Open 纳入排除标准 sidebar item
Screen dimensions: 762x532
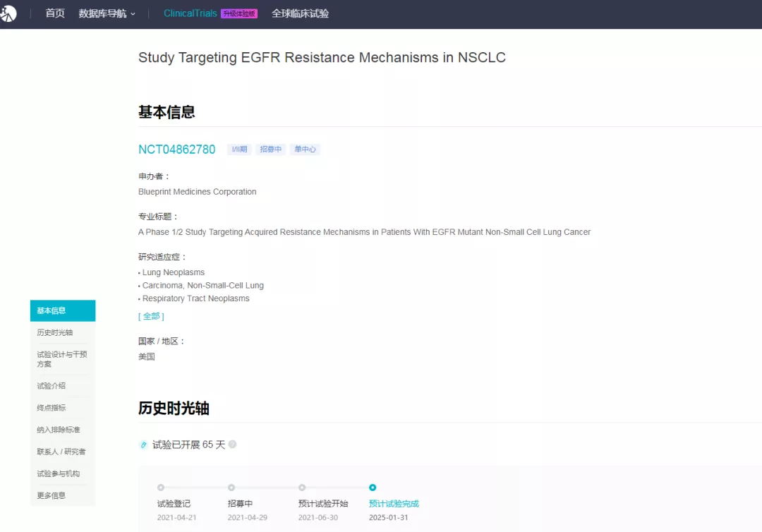59,430
